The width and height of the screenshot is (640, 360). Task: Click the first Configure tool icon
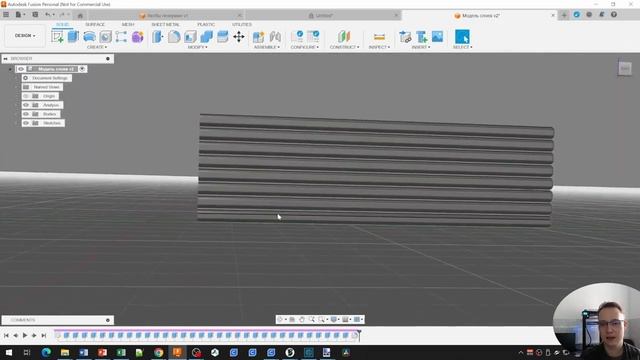[297, 36]
